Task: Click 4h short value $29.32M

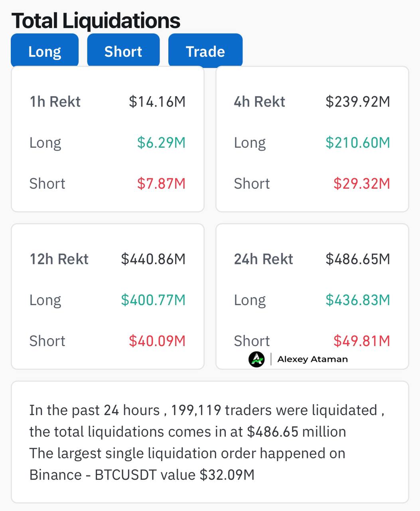Action: coord(362,184)
